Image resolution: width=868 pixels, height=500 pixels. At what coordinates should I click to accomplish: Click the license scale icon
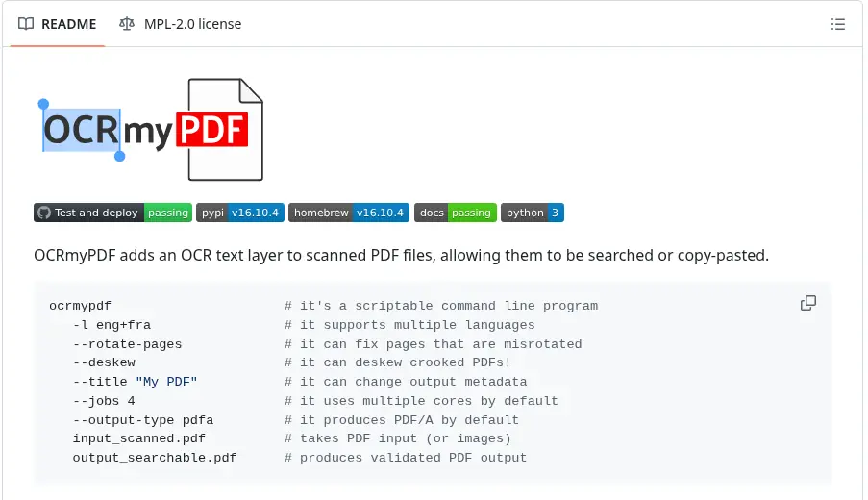click(127, 24)
